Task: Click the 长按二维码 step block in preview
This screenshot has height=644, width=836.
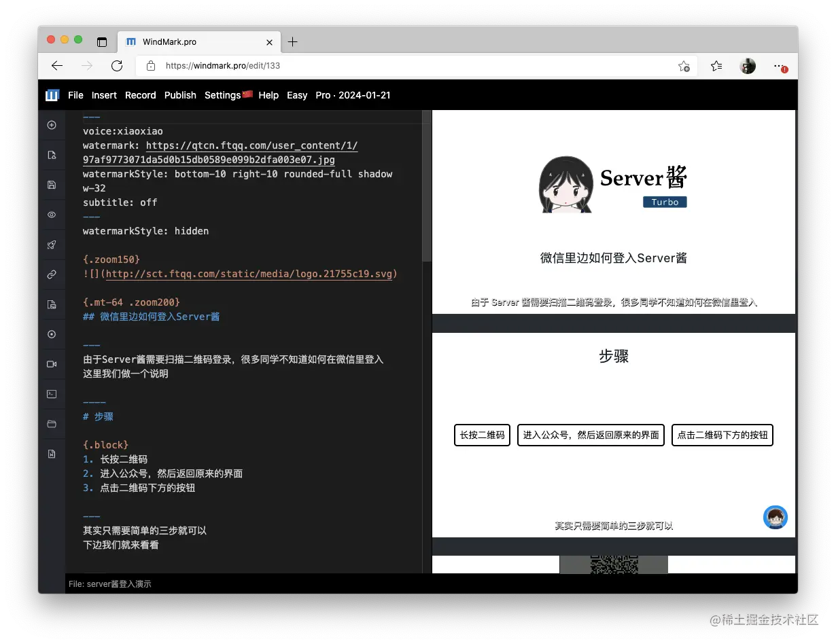Action: tap(482, 435)
